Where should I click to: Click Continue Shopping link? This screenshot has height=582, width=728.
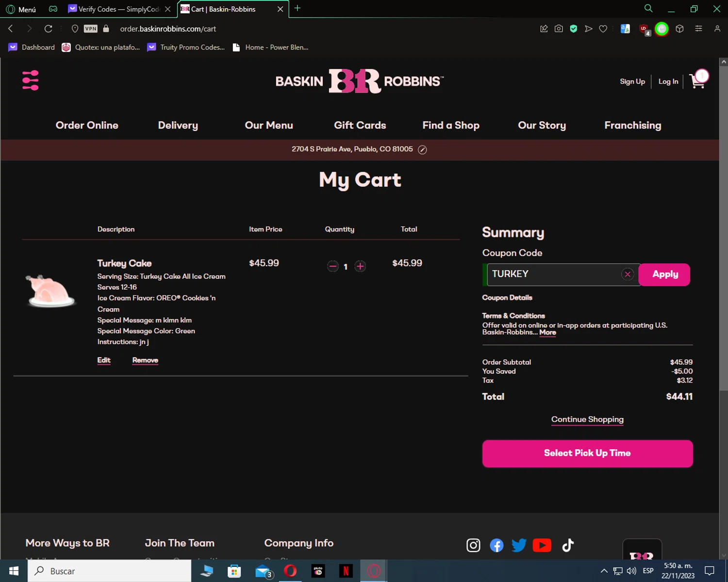(x=587, y=420)
